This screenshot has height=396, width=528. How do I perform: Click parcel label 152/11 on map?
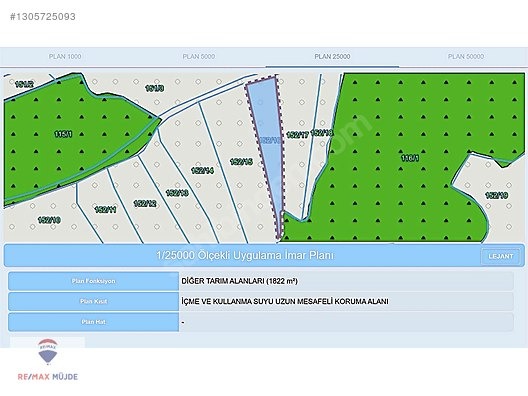pos(105,210)
